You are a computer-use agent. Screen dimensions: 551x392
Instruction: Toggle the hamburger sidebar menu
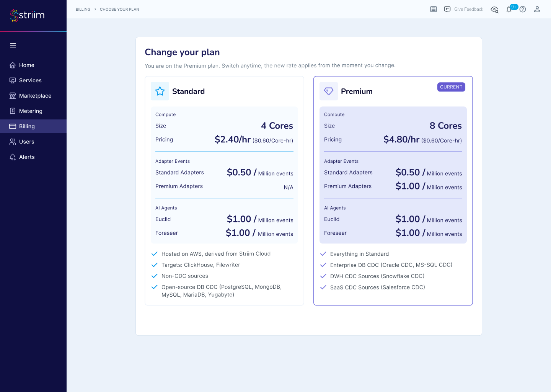[x=13, y=45]
